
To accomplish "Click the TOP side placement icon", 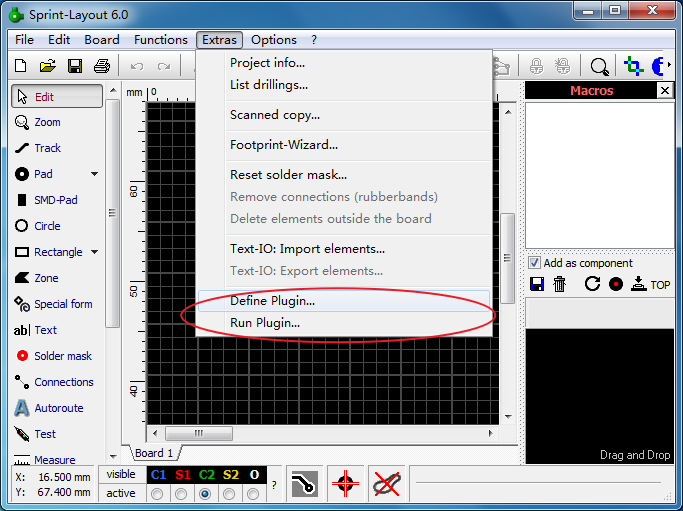I will [651, 284].
